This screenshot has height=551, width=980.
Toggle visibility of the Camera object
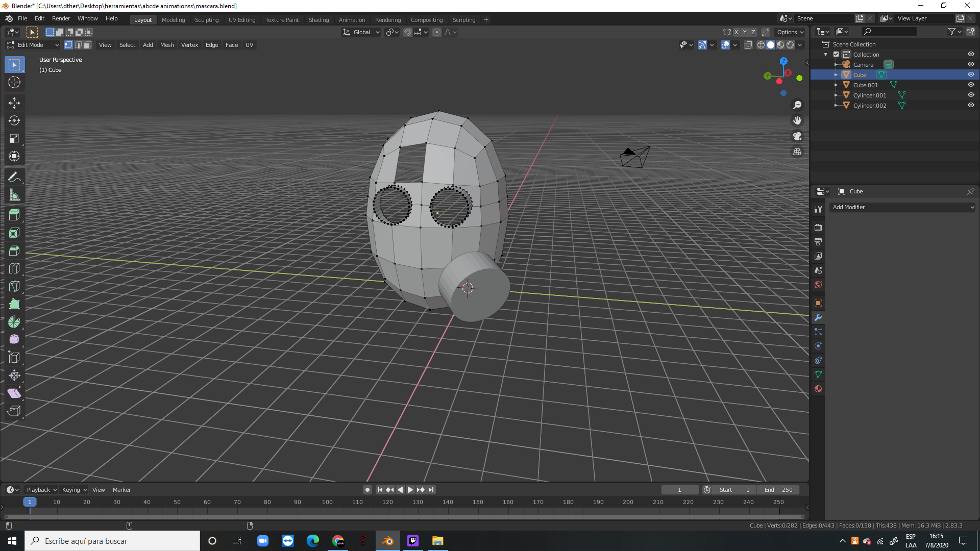[971, 64]
